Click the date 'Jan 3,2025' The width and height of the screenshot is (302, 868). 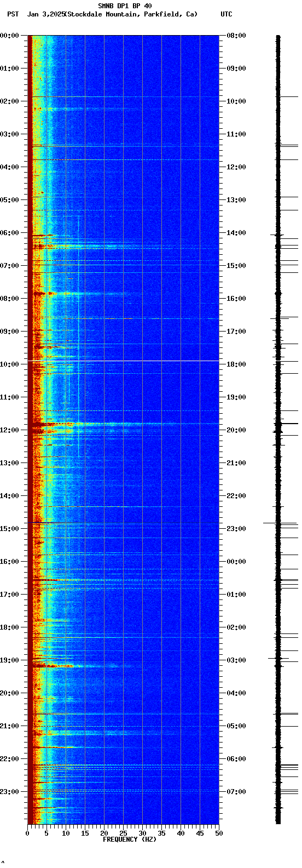coord(46,14)
